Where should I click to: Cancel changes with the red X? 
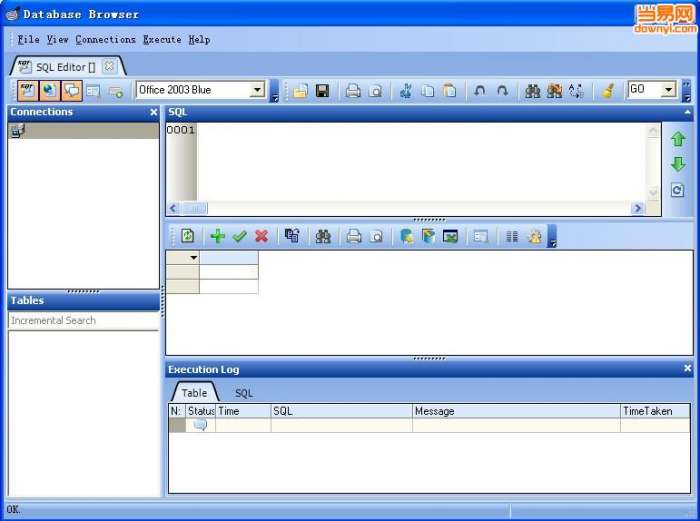pyautogui.click(x=262, y=236)
